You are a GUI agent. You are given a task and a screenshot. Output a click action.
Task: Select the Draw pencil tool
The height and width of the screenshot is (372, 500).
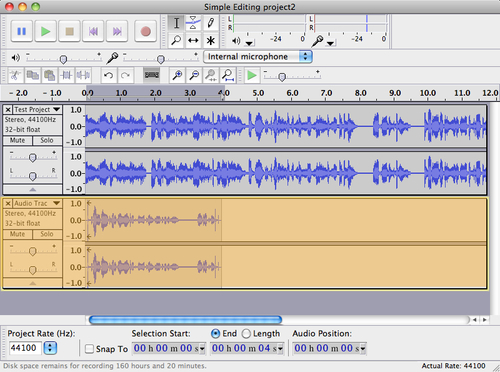click(x=210, y=23)
